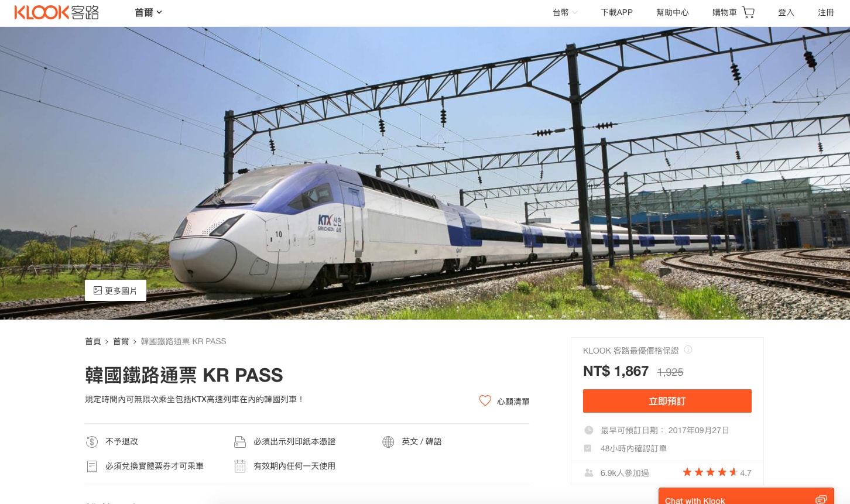Open 更多圖片 photo gallery
This screenshot has height=504, width=850.
tap(115, 290)
